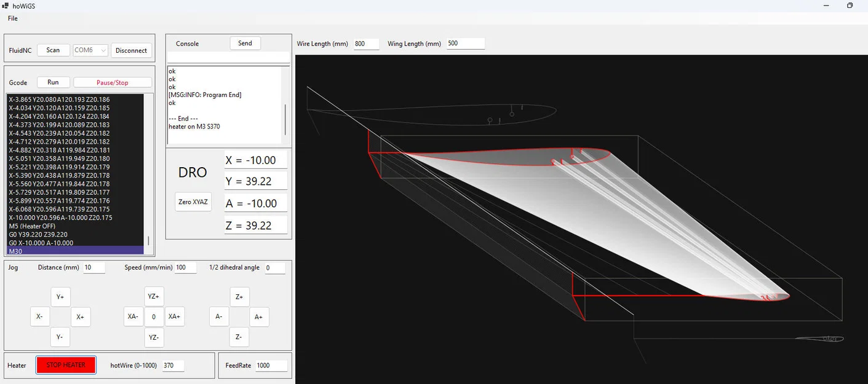
Task: Click the YZ- combined jog button
Action: (x=154, y=337)
